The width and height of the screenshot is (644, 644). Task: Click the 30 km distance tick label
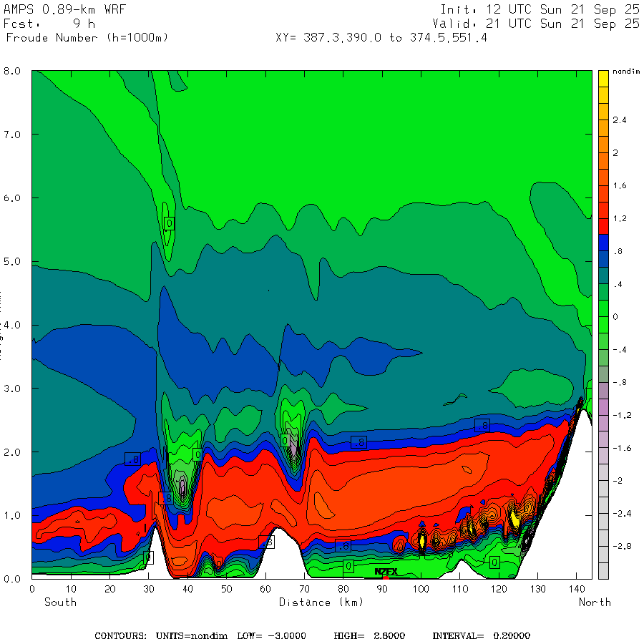(x=149, y=589)
